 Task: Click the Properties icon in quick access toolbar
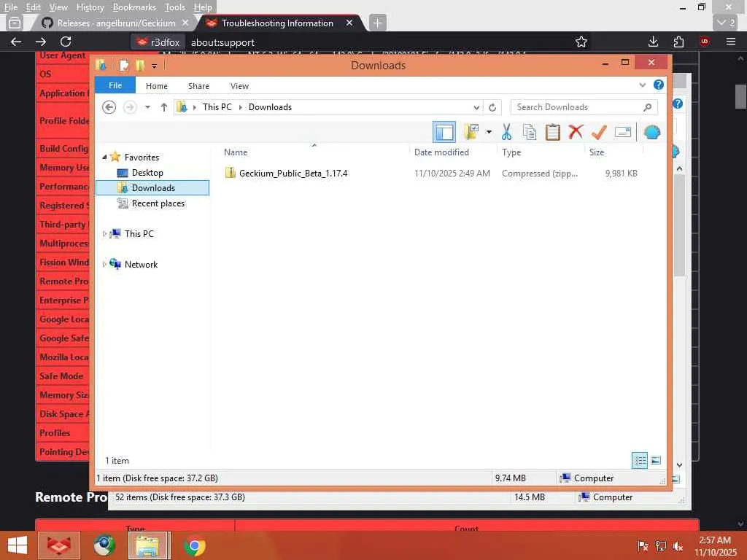point(124,66)
